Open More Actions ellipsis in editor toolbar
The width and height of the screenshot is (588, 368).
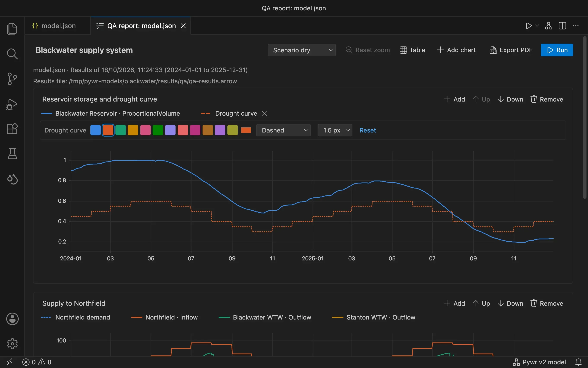coord(576,26)
